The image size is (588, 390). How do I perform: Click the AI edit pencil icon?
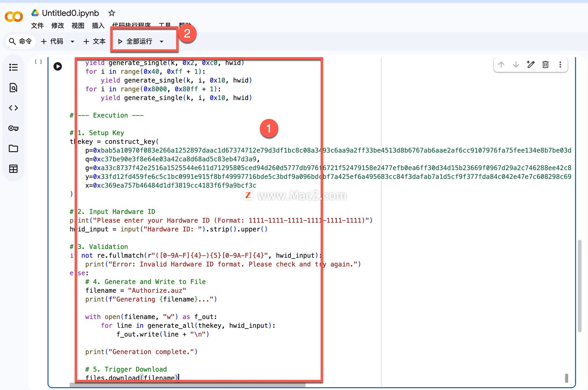(531, 65)
